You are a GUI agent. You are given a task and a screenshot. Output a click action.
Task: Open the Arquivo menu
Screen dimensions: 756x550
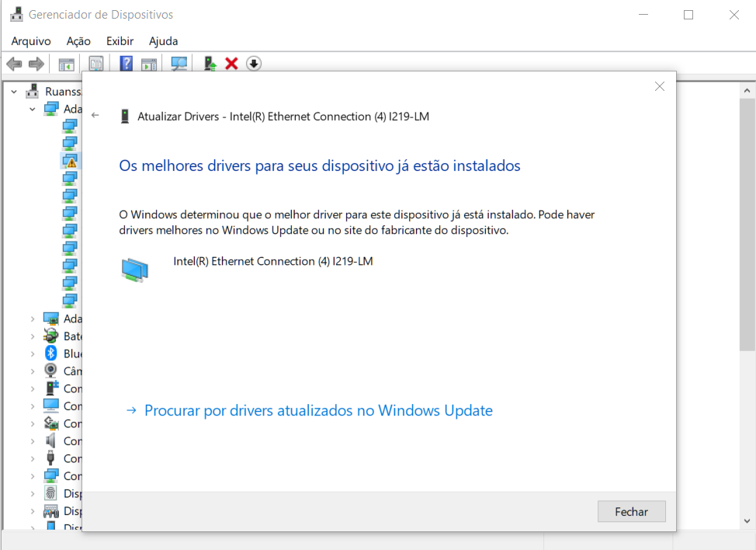point(31,41)
